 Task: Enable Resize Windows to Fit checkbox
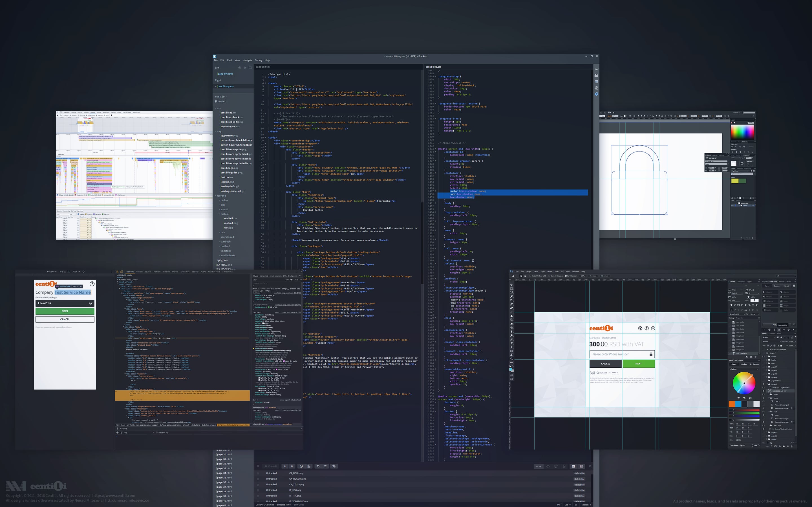click(x=531, y=276)
